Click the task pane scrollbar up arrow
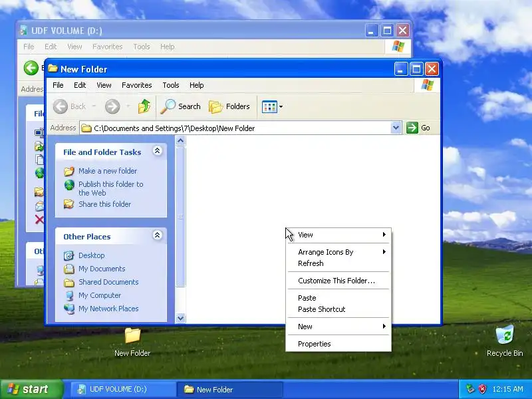532x399 pixels. [180, 141]
